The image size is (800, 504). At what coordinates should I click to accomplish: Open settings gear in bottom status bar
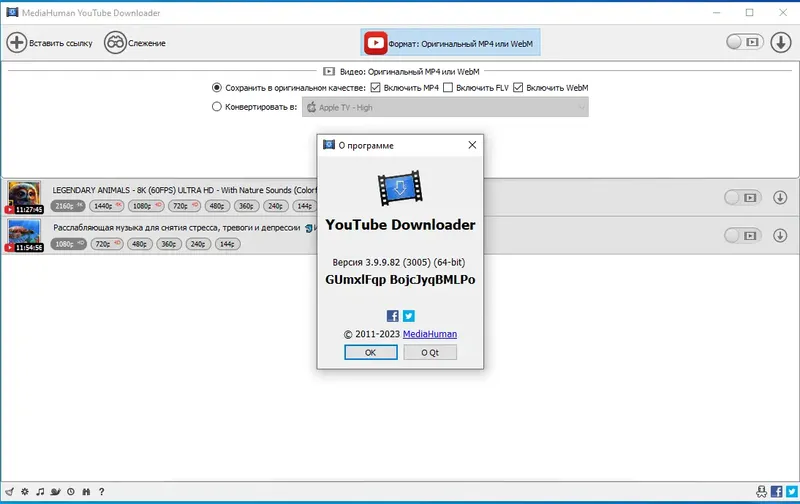[25, 492]
